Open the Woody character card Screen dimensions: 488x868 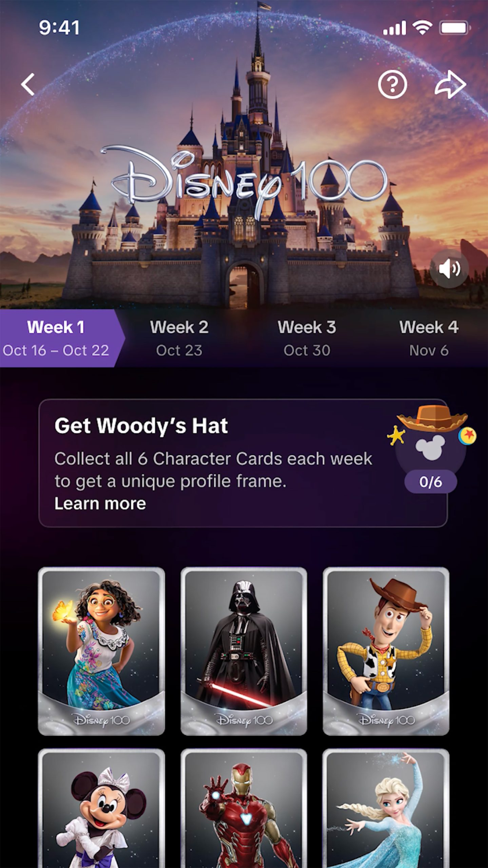(x=386, y=651)
